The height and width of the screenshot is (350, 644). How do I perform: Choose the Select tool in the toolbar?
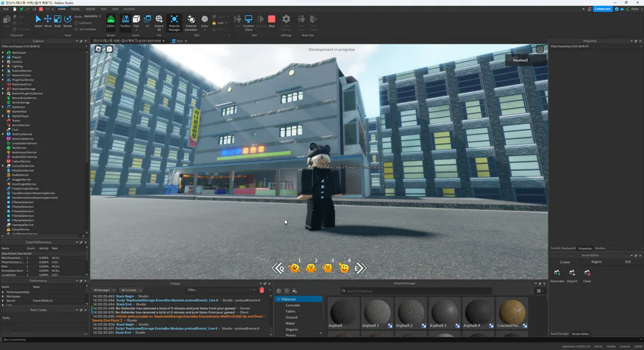tap(38, 21)
